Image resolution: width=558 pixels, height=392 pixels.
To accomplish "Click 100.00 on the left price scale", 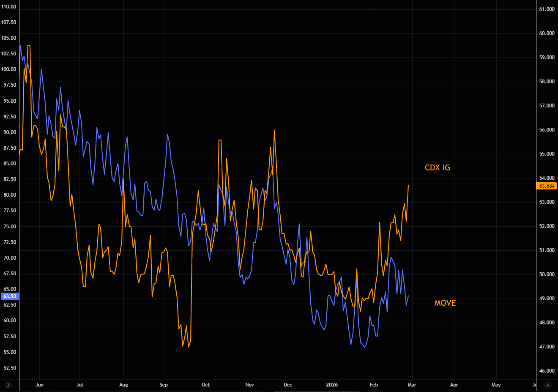I will click(9, 69).
